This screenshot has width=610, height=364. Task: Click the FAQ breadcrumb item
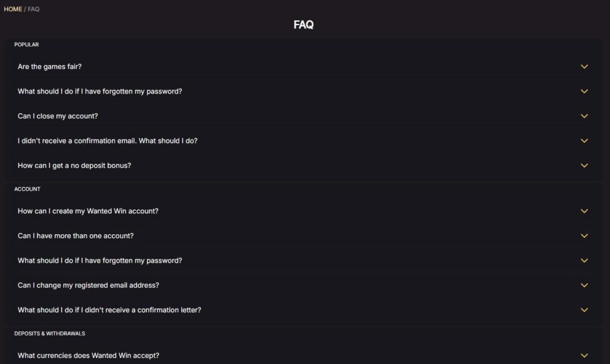point(33,9)
